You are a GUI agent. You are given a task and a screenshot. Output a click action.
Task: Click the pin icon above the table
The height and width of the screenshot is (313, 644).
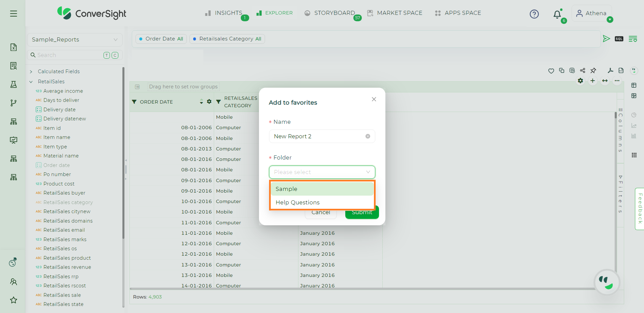(x=593, y=70)
